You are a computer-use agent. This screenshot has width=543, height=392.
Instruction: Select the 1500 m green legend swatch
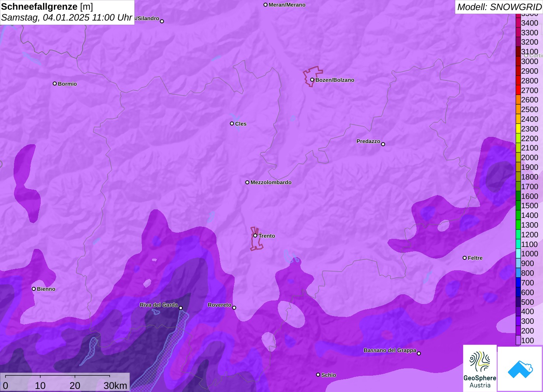point(518,205)
